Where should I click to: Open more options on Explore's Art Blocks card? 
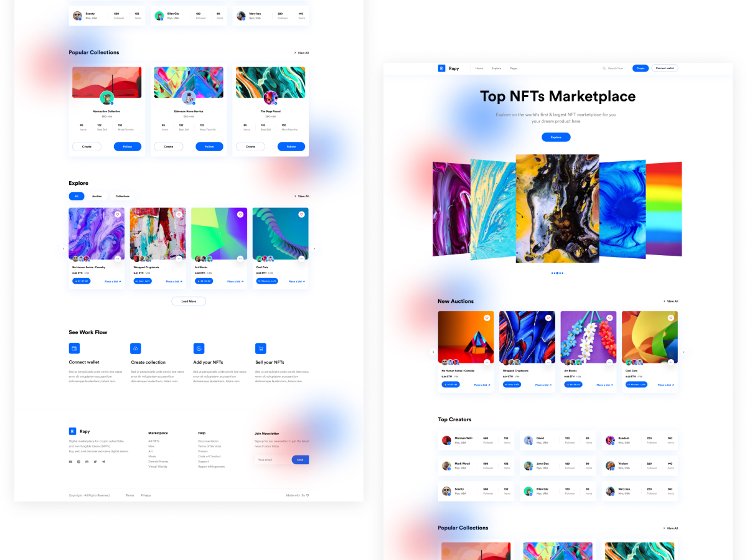pos(240,258)
